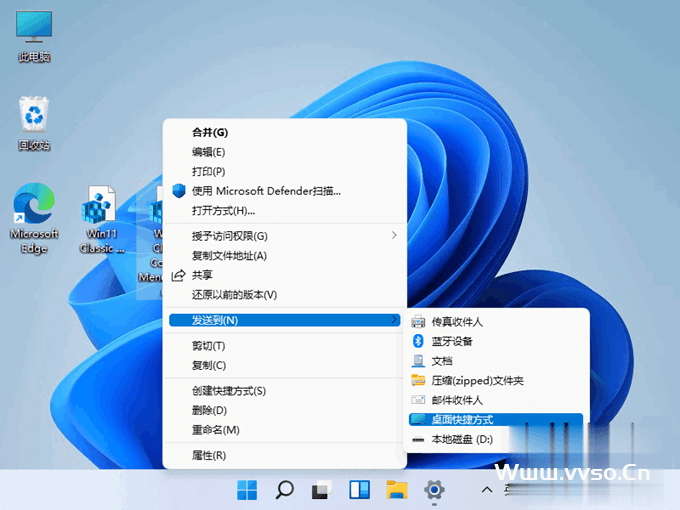This screenshot has height=510, width=680.
Task: Click the desktop icon beside 桌面快捷方式
Action: click(x=418, y=419)
